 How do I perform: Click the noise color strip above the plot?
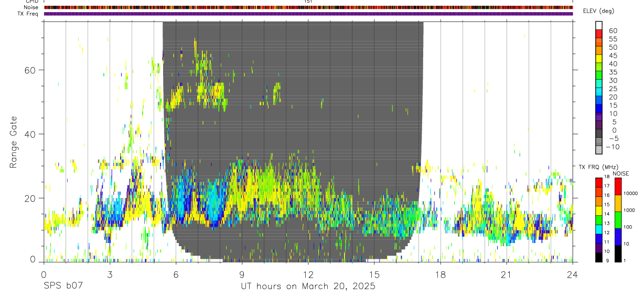tap(308, 7)
